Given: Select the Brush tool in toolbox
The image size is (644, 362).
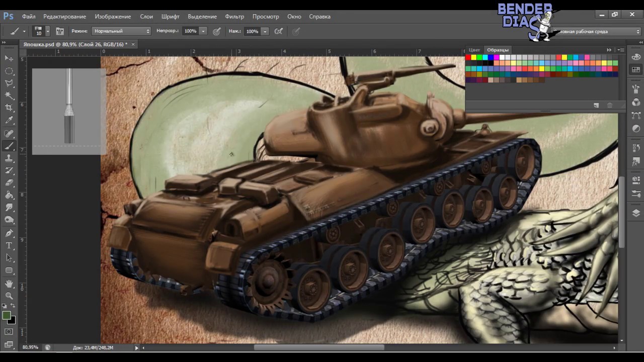Looking at the screenshot, I should tap(9, 146).
